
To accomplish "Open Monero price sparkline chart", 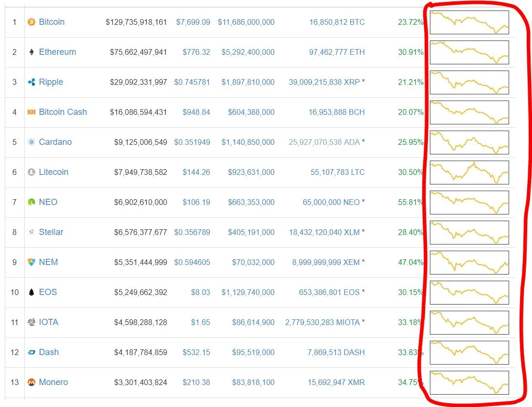I will (x=469, y=383).
